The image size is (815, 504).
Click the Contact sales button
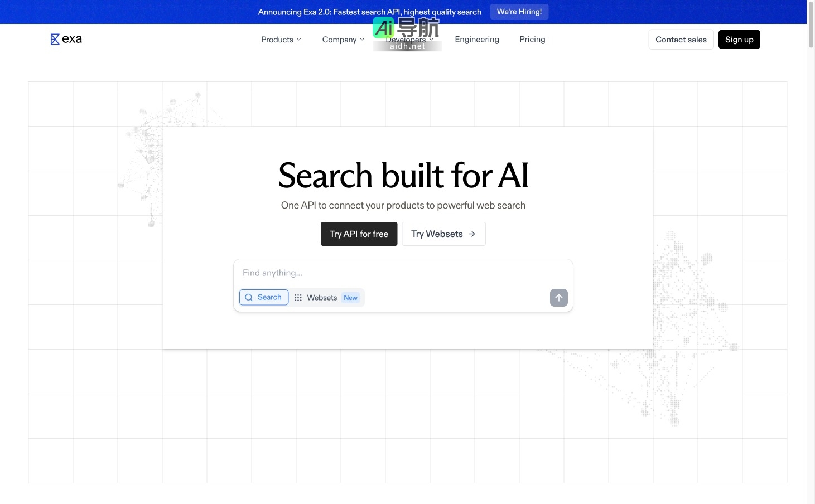pyautogui.click(x=681, y=40)
